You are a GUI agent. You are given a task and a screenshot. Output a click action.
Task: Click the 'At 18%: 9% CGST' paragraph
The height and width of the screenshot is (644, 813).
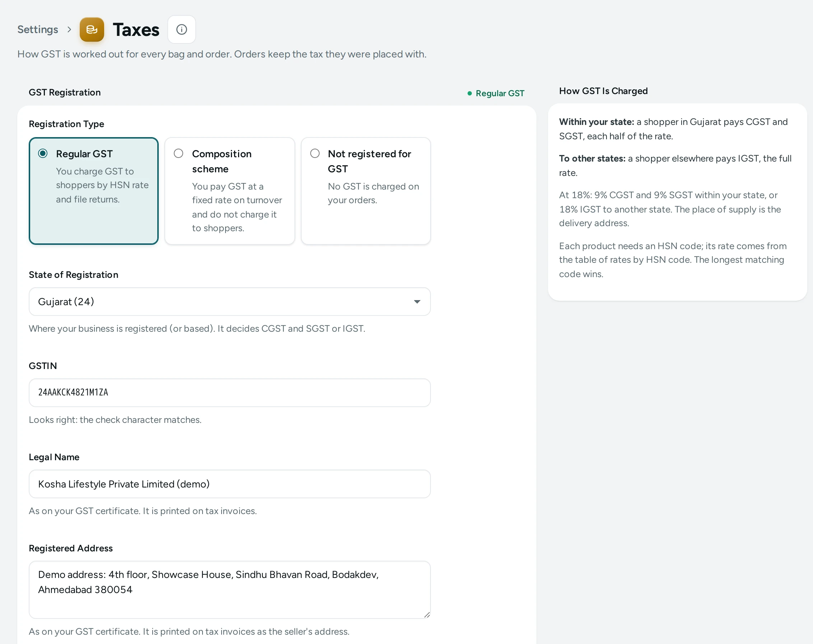[x=670, y=209]
